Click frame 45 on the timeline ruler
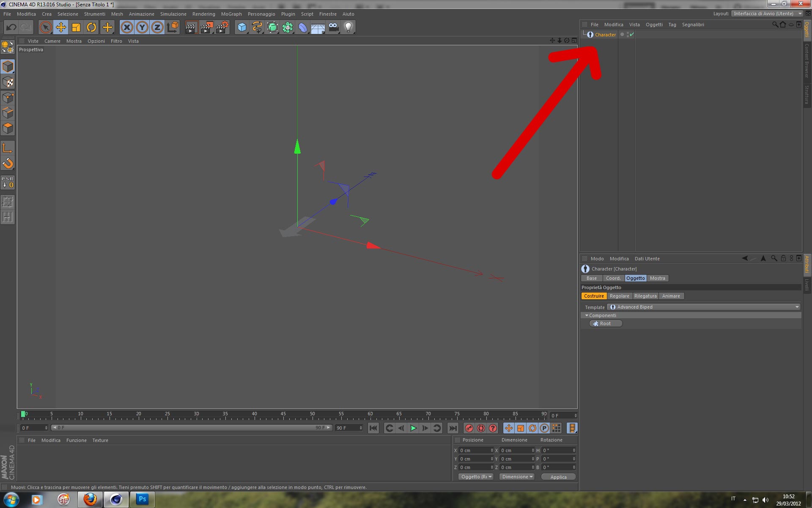 (283, 415)
